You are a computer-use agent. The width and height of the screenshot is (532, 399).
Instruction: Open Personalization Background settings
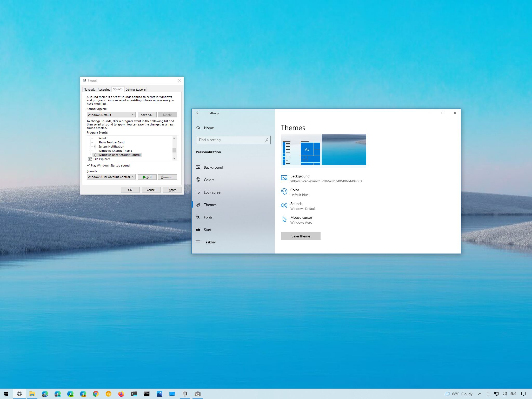214,167
